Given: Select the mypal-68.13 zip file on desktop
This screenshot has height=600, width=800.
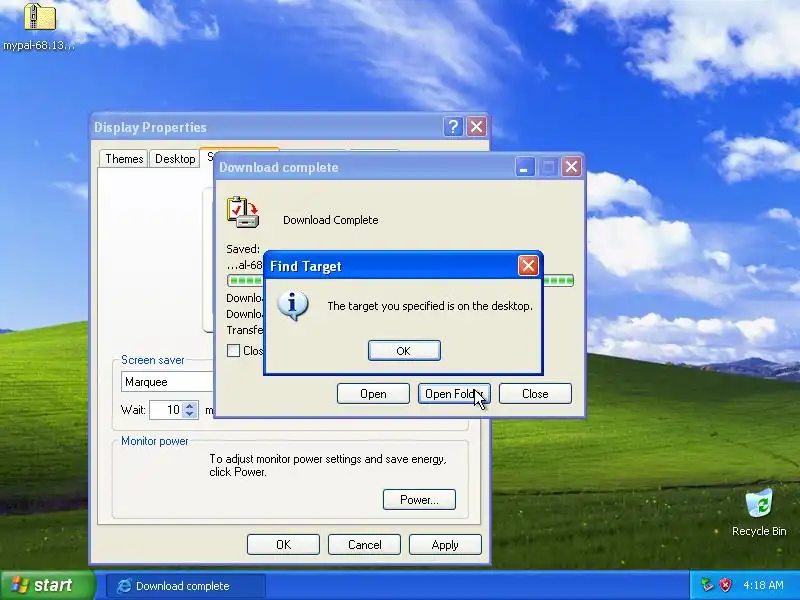Looking at the screenshot, I should point(39,27).
